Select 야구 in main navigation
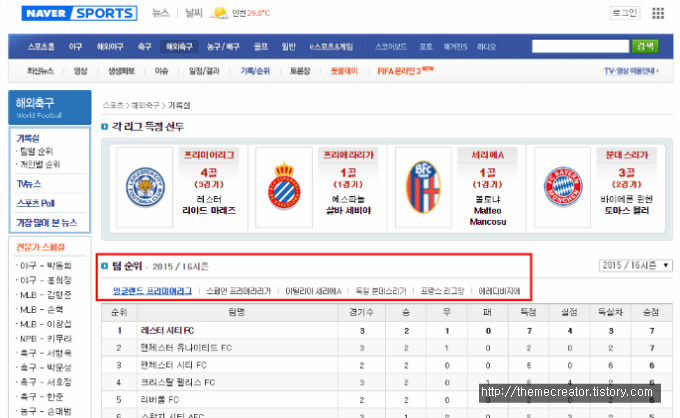Image resolution: width=680 pixels, height=418 pixels. tap(75, 46)
